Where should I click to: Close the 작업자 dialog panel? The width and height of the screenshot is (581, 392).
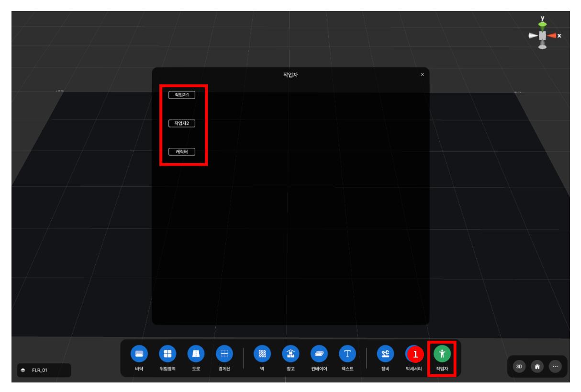422,75
